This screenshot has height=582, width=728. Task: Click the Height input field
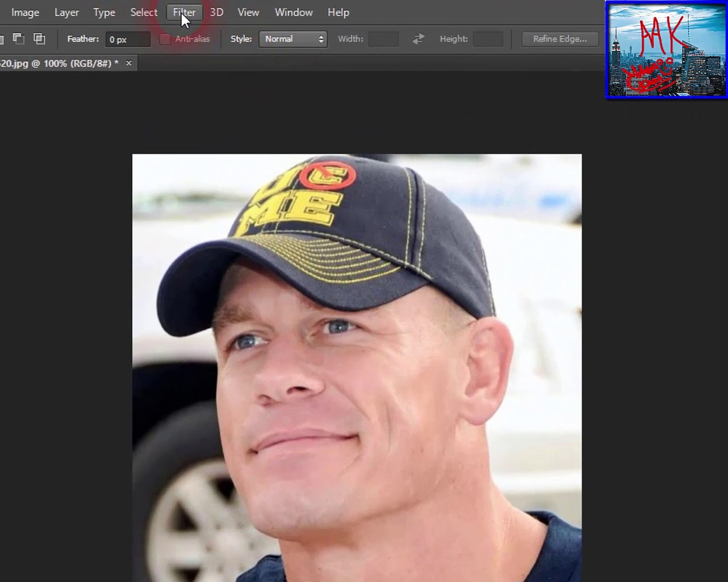tap(488, 39)
